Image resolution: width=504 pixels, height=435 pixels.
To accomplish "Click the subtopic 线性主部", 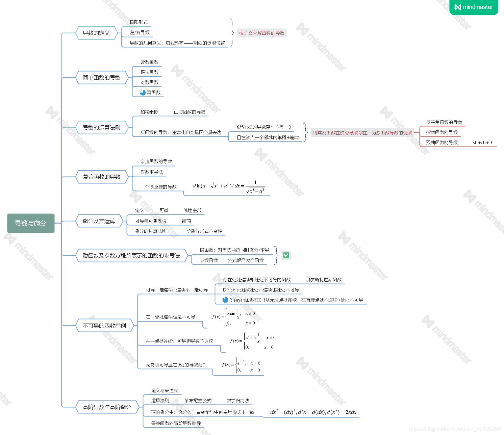I will [193, 210].
